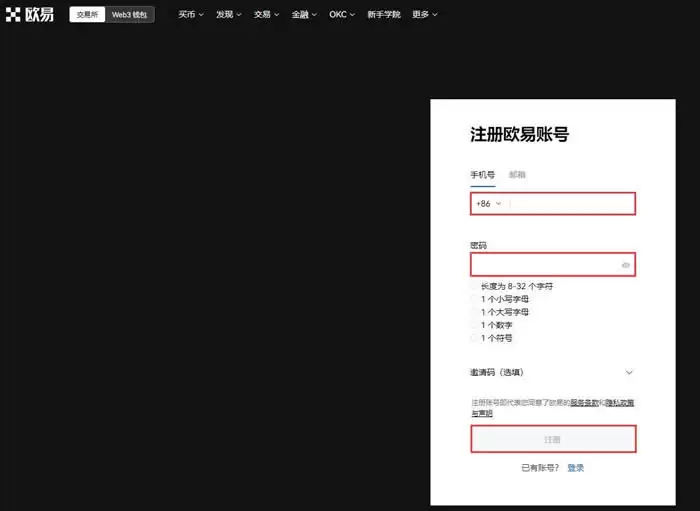Click the 1 个数字 requirement text
This screenshot has height=511, width=700.
click(x=496, y=325)
